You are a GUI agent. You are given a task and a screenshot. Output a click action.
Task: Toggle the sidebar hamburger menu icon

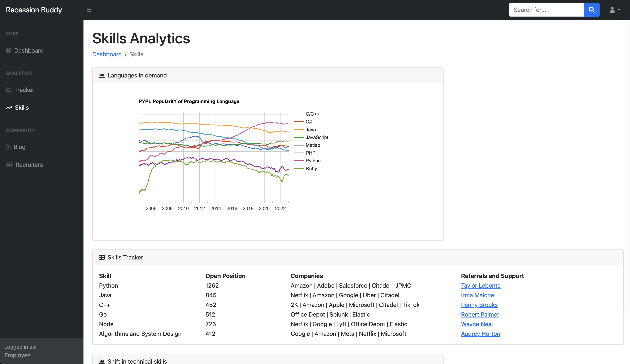pos(89,10)
